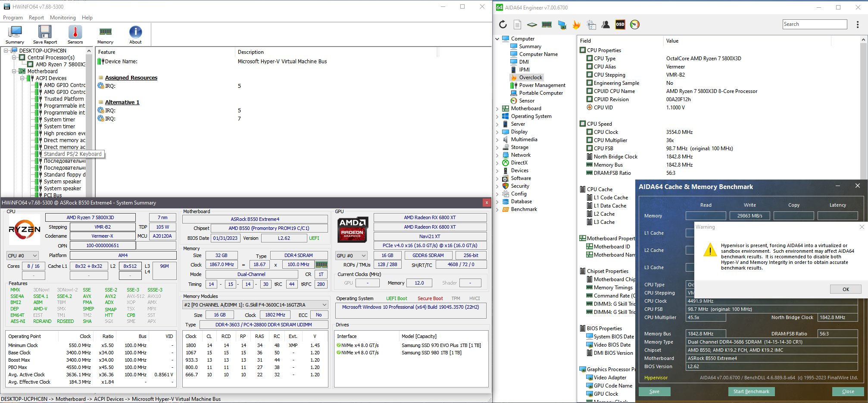868x403 pixels.
Task: Select Overclock in the AIDA64 tree
Action: coord(531,77)
